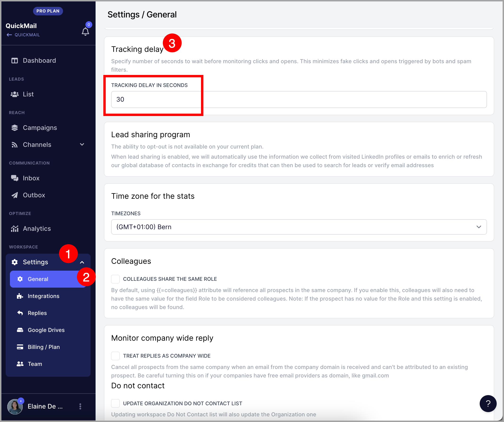Screen dimensions: 504x422
Task: Open the notifications bell icon
Action: [x=85, y=32]
